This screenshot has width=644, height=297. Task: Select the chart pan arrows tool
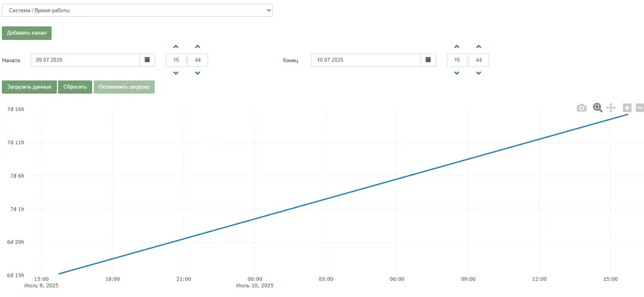tap(611, 108)
